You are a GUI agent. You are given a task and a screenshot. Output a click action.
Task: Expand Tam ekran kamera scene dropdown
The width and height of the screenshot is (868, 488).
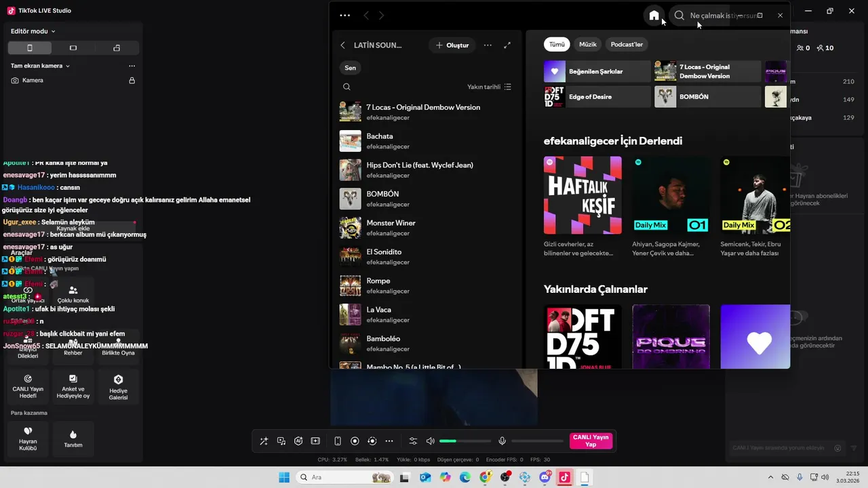pos(41,66)
